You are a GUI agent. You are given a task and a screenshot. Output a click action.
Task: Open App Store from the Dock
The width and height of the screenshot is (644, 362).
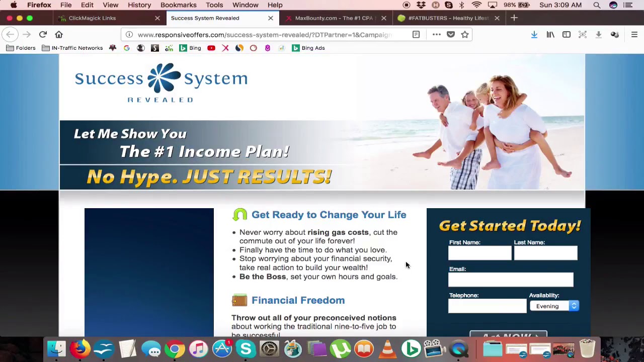(x=222, y=349)
